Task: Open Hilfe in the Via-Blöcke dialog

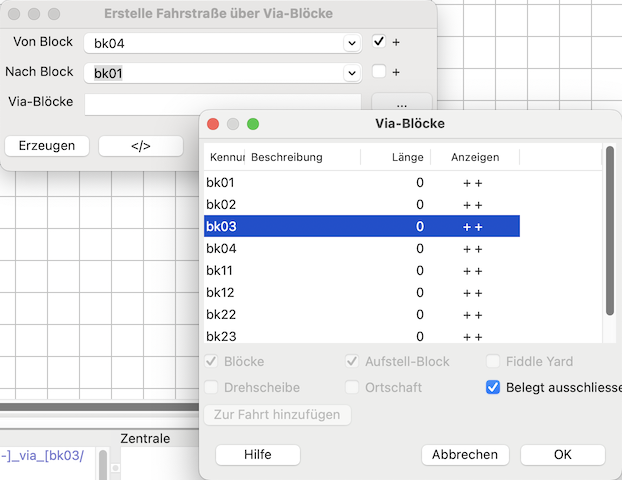Action: [x=257, y=454]
